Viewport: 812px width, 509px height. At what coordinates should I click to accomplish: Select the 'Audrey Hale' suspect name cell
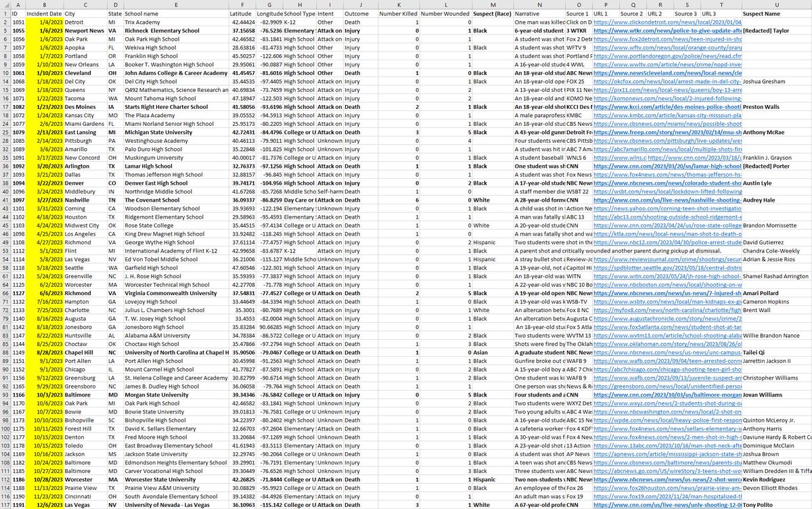[776, 200]
